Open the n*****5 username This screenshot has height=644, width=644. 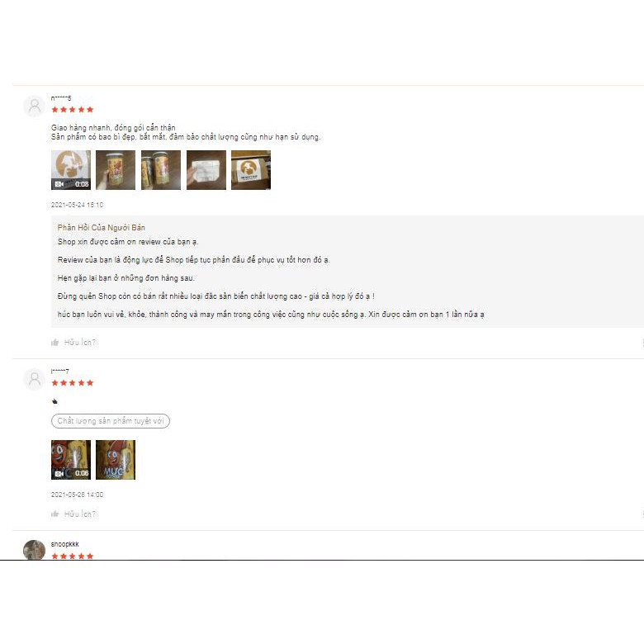(x=61, y=98)
